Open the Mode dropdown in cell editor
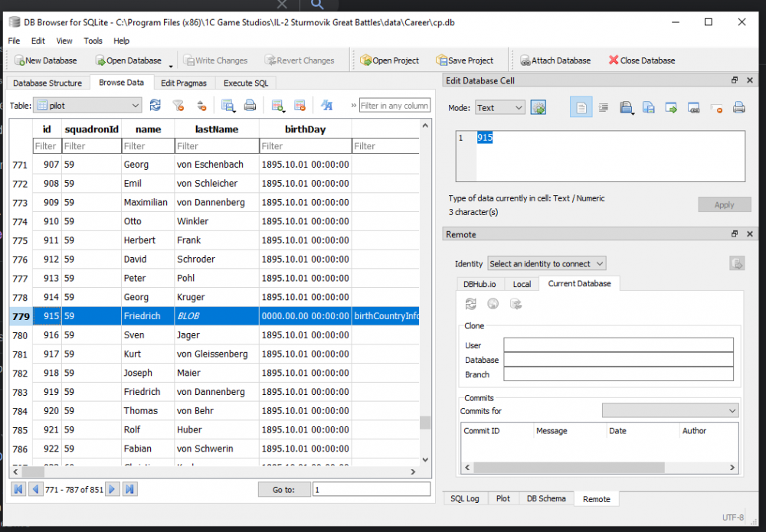766x532 pixels. click(x=500, y=108)
